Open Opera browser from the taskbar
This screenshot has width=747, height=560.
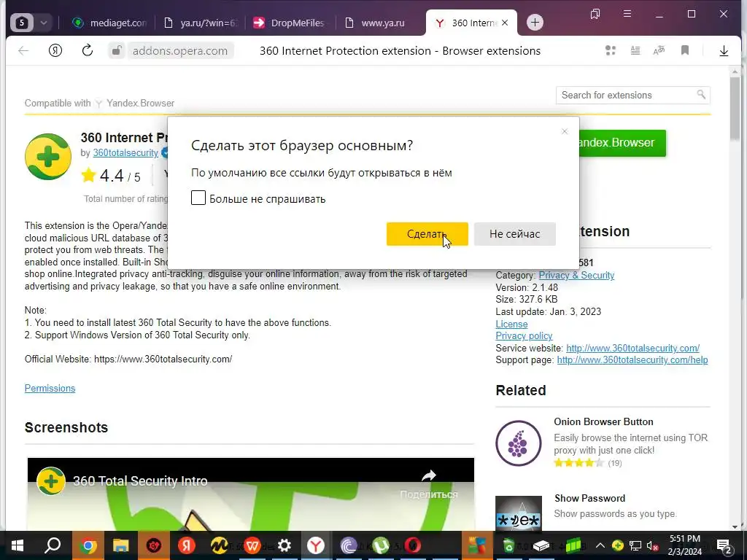pyautogui.click(x=413, y=545)
